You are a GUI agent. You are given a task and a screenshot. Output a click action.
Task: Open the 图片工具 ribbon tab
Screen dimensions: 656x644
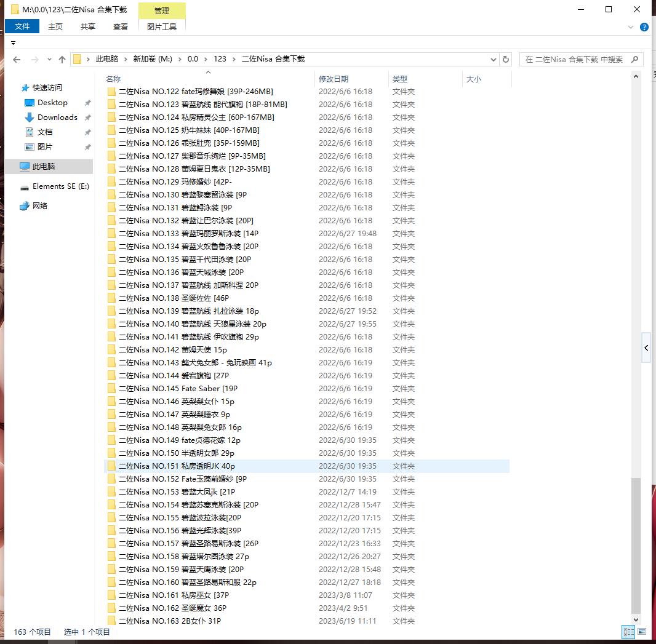pos(162,27)
